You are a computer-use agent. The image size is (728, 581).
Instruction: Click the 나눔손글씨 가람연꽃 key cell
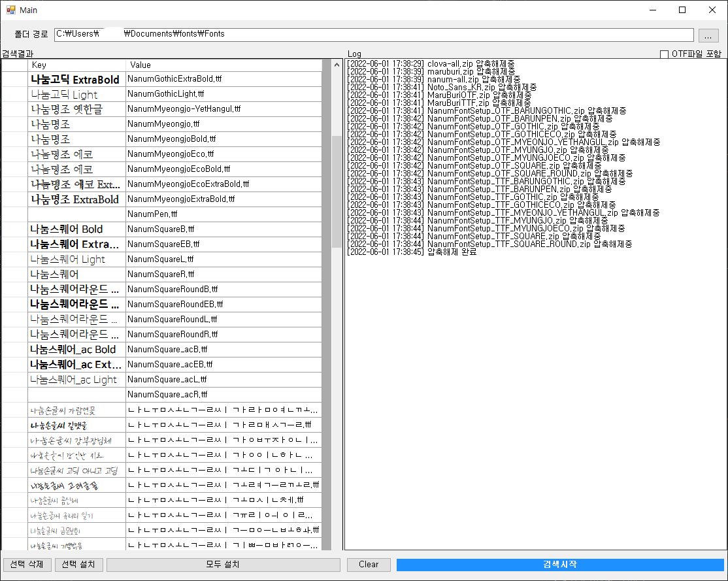pyautogui.click(x=76, y=410)
